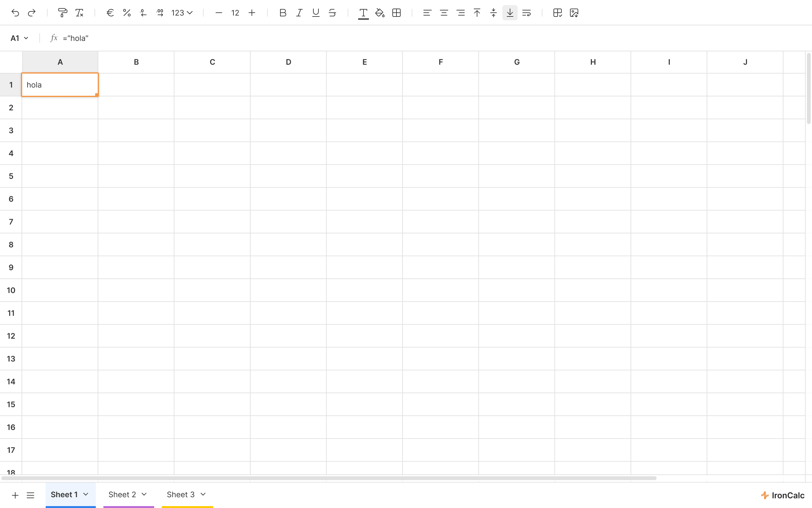Open the text color picker

click(363, 13)
